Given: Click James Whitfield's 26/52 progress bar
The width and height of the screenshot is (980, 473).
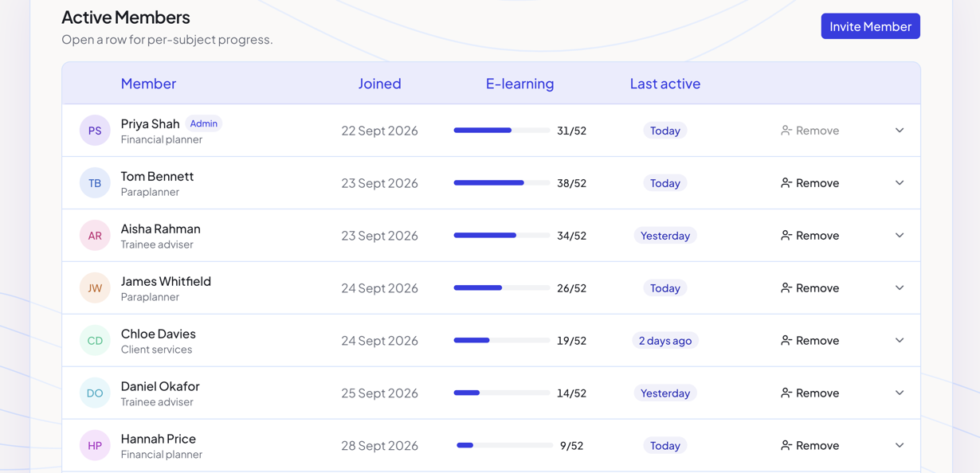Looking at the screenshot, I should point(502,288).
